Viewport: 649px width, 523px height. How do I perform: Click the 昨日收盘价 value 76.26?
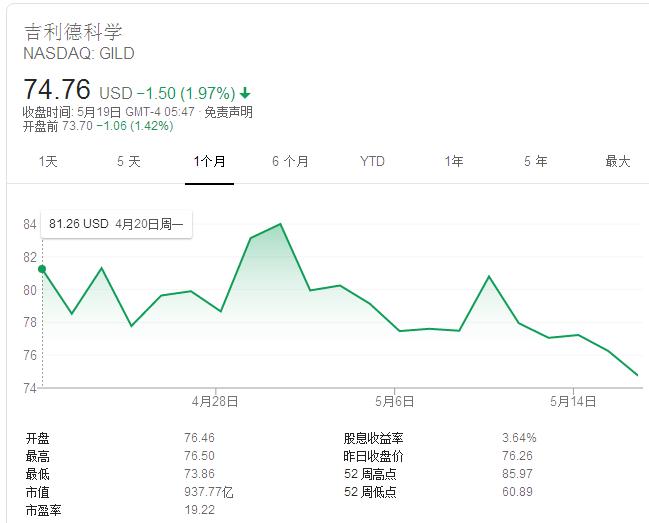517,456
